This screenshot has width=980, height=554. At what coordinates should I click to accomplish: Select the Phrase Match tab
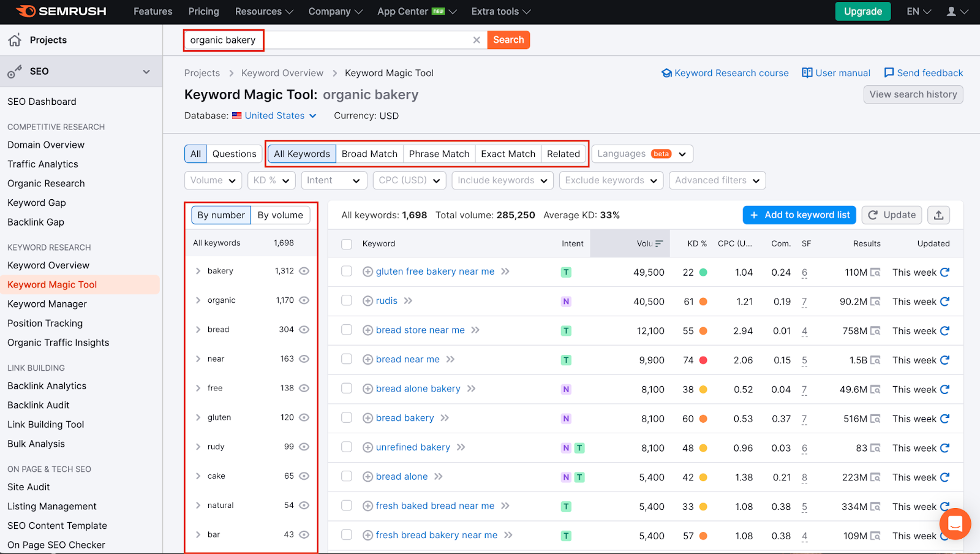pos(439,154)
